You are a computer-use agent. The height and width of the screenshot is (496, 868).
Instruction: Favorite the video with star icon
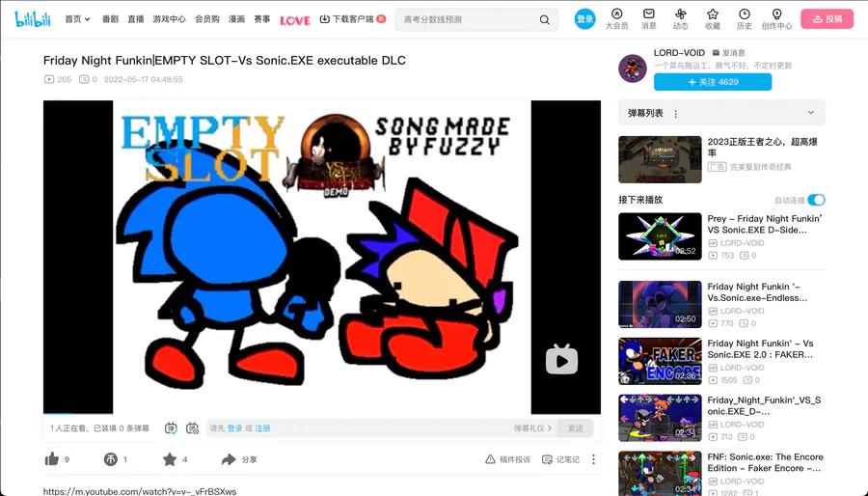tap(170, 459)
